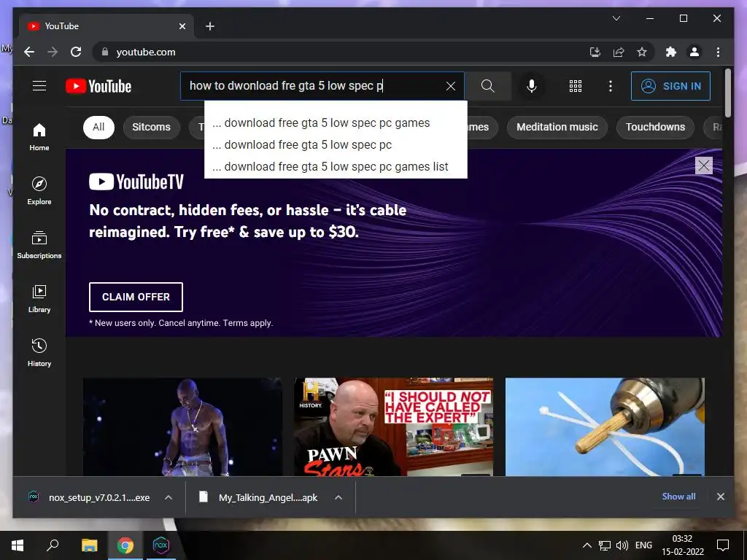Choose suggestion ending 'low spec pc games'

coord(336,122)
